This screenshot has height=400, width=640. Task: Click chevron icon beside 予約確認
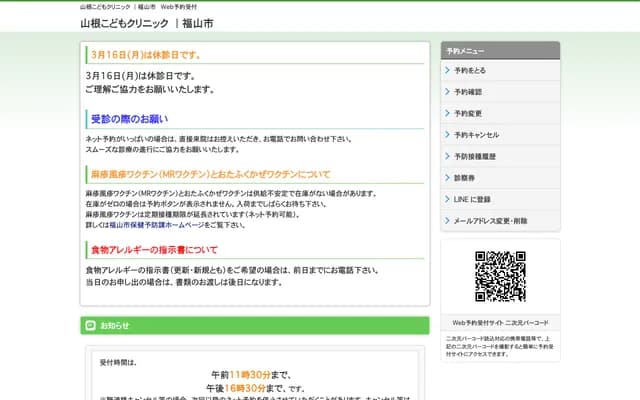447,91
